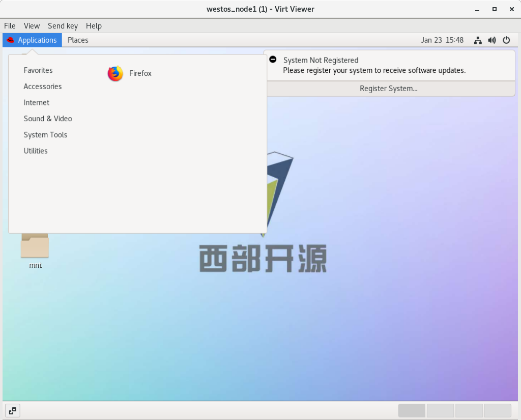Launch Firefox from the Favorites list
Image resolution: width=521 pixels, height=420 pixels.
tap(130, 73)
